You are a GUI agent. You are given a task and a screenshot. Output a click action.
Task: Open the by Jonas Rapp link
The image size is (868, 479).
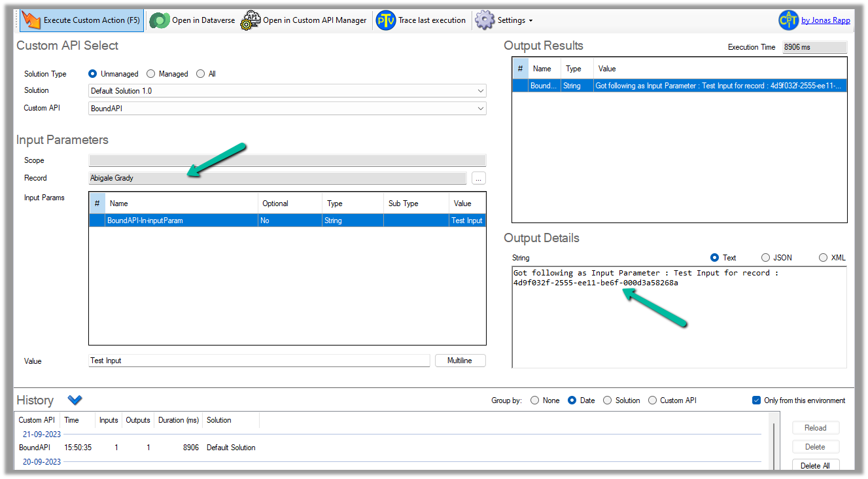[825, 20]
